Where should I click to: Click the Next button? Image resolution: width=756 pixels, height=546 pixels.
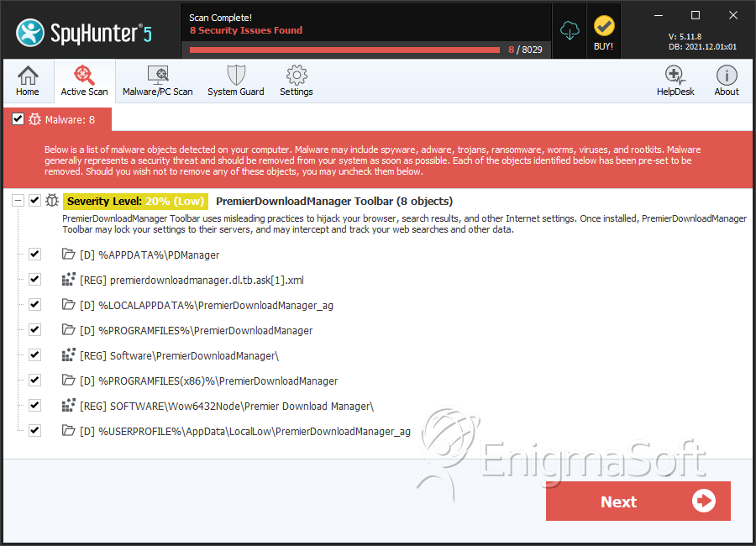tap(638, 501)
